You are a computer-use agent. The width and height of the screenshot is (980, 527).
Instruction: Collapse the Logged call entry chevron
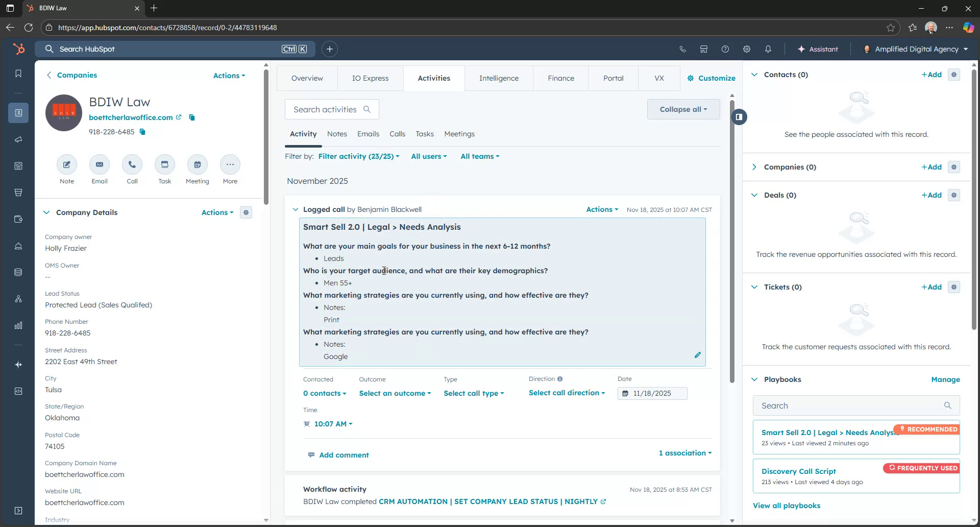tap(295, 209)
